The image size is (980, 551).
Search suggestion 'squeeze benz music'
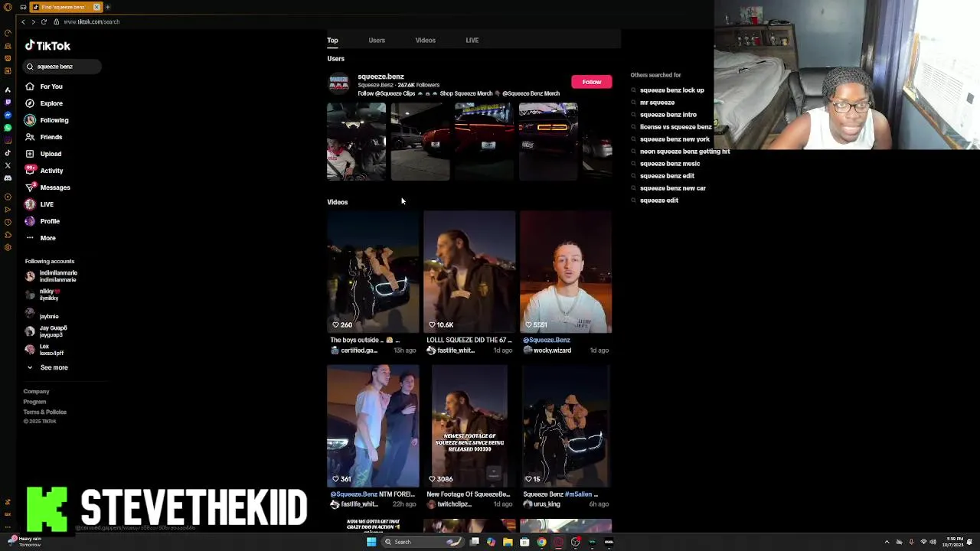click(669, 164)
